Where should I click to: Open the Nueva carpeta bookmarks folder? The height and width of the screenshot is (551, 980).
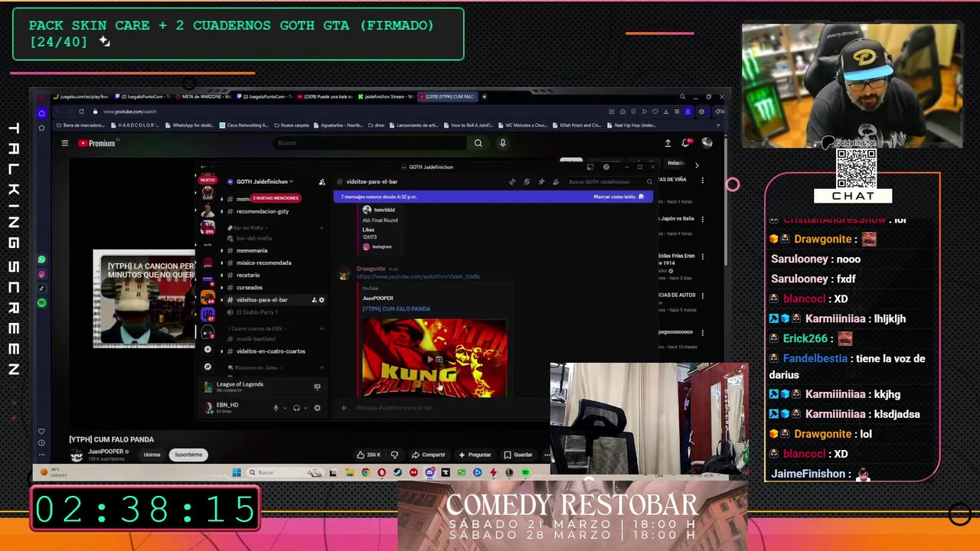pos(292,126)
